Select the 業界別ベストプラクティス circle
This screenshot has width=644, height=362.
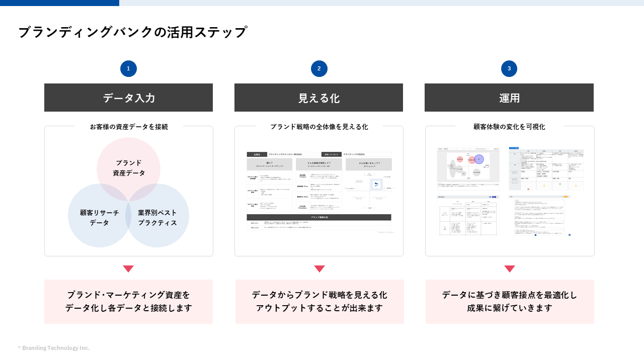coord(157,216)
